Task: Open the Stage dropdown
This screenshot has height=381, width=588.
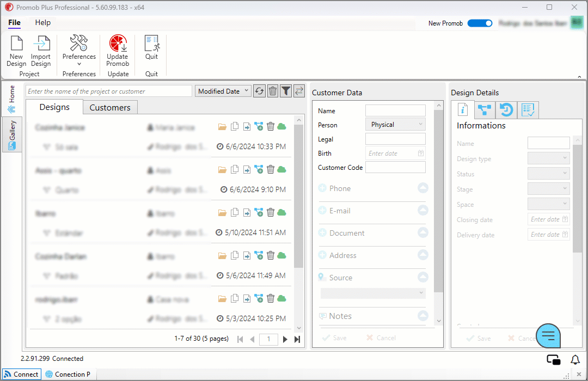Action: [549, 189]
